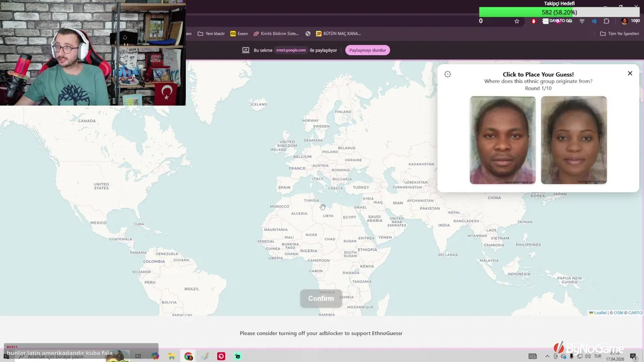
Task: Click the blue sound waves extension icon
Action: (x=594, y=21)
